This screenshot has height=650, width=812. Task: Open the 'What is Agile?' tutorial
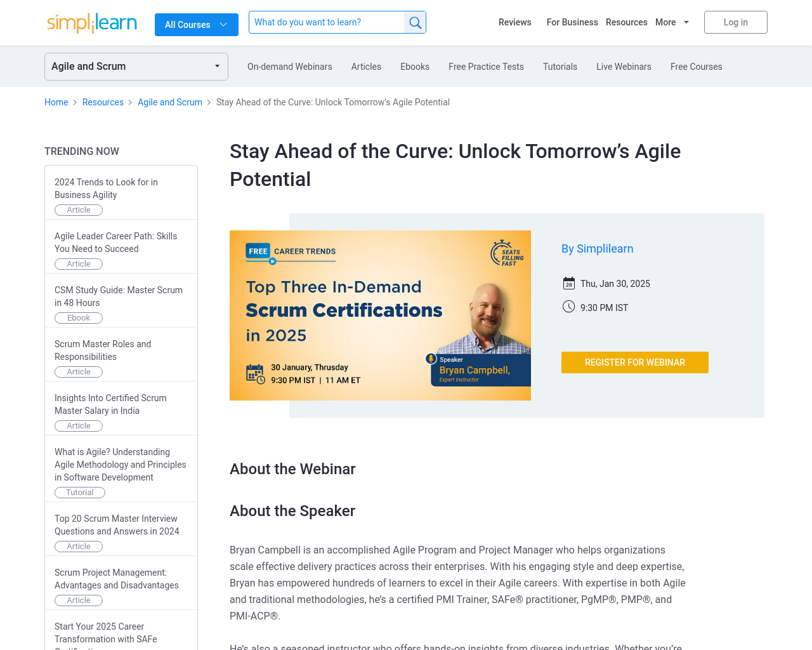click(x=121, y=465)
